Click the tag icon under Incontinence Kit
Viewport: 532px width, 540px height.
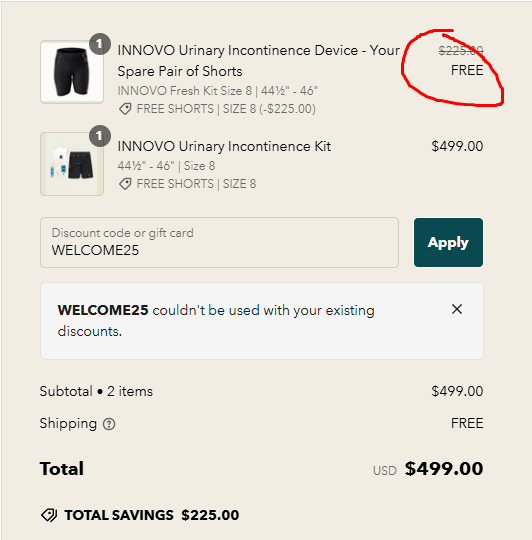tap(125, 184)
